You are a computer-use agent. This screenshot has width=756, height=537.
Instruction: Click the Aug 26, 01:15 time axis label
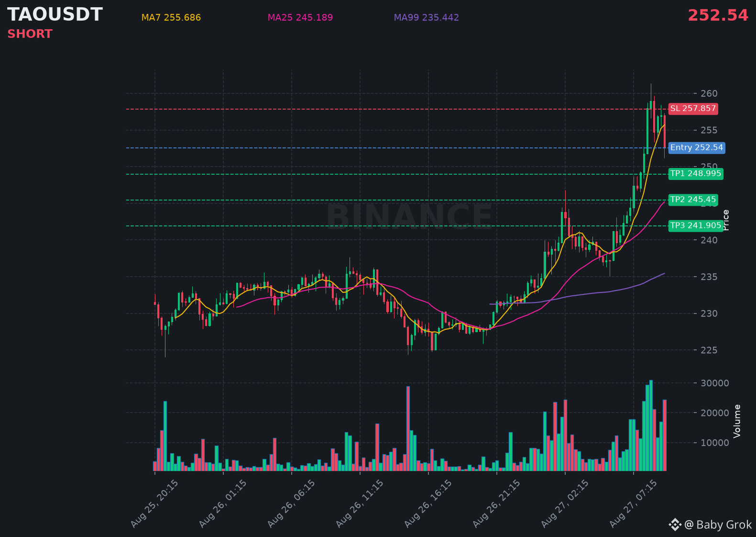(223, 504)
